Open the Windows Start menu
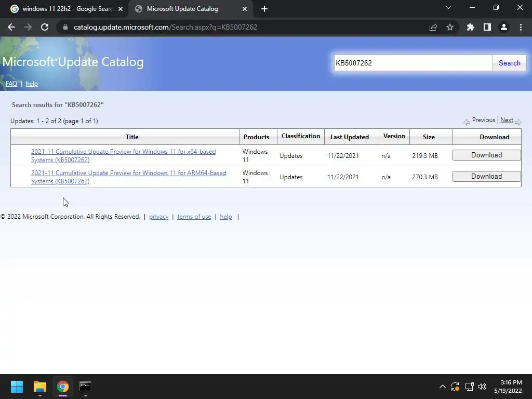Viewport: 532px width, 399px height. point(17,387)
